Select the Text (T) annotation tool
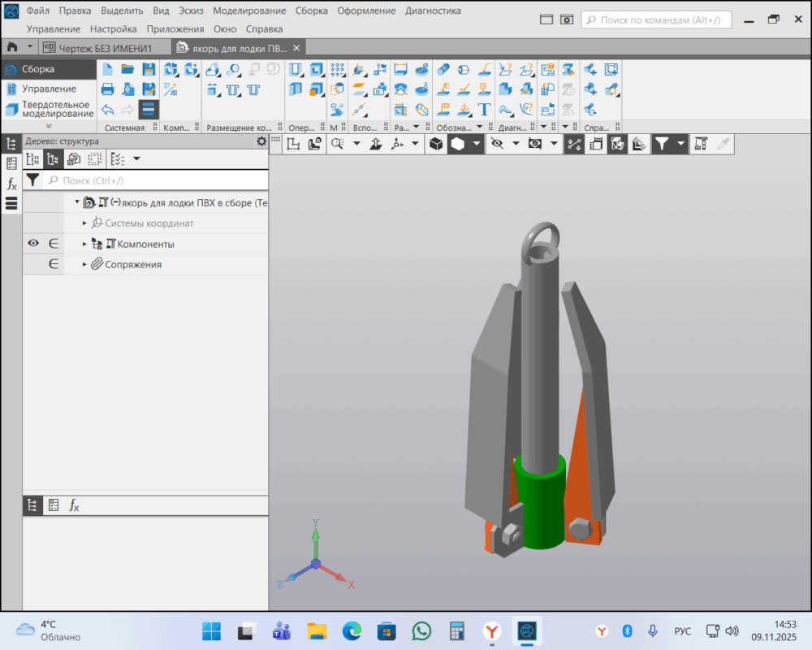 [485, 110]
